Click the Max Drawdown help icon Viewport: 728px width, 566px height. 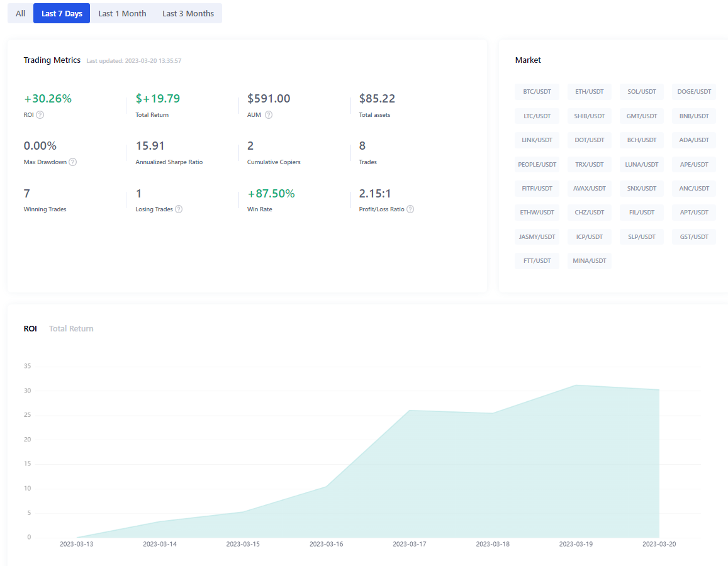(73, 162)
